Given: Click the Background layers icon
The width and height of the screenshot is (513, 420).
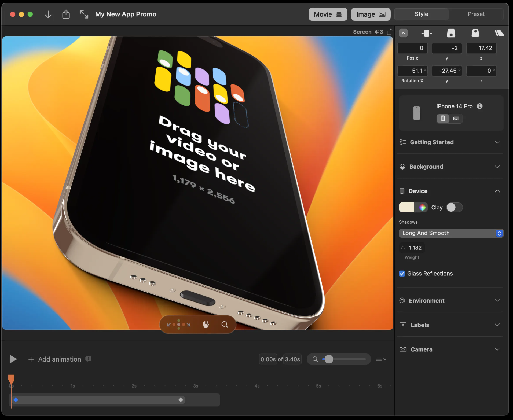Looking at the screenshot, I should tap(402, 167).
